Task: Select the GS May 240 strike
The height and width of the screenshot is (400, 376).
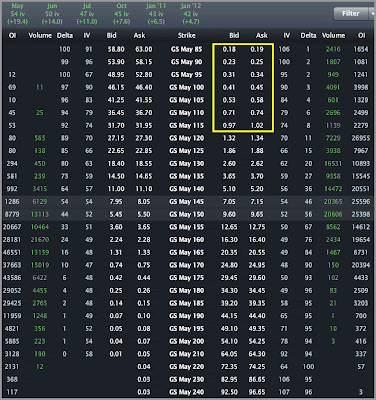Action: tap(187, 392)
